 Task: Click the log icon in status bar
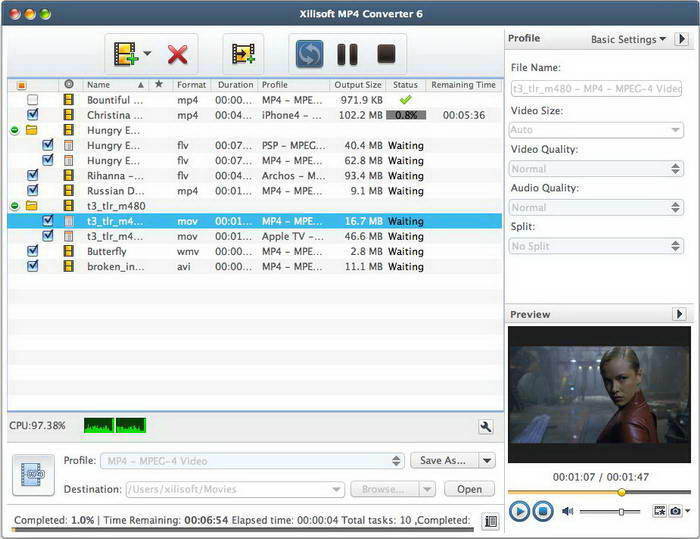pos(490,521)
